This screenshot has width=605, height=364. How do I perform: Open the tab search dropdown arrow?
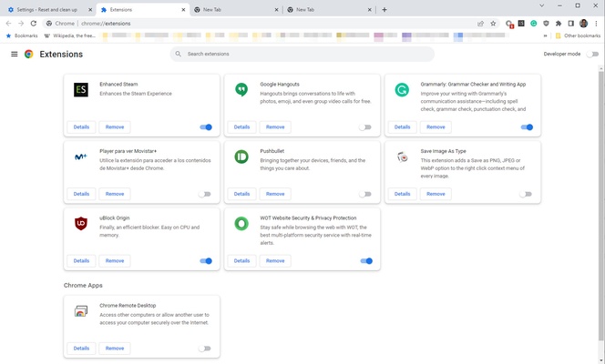(542, 5)
